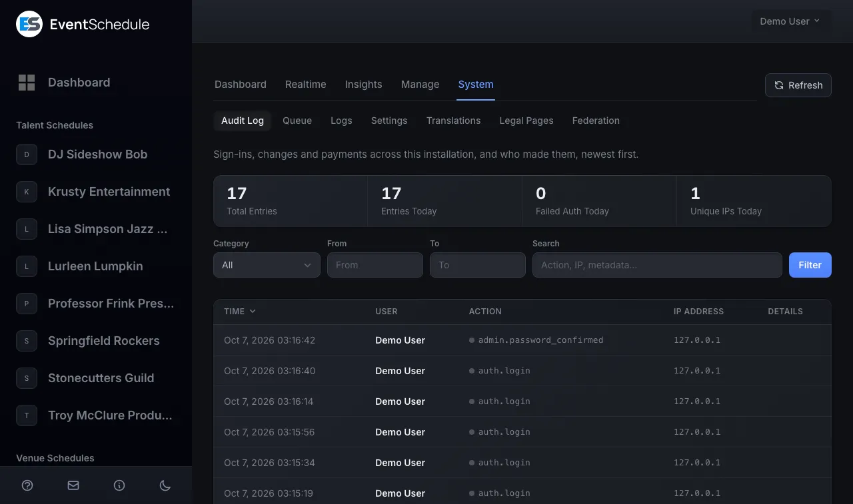853x504 pixels.
Task: Open Springfield Rockers schedule link
Action: pos(104,341)
